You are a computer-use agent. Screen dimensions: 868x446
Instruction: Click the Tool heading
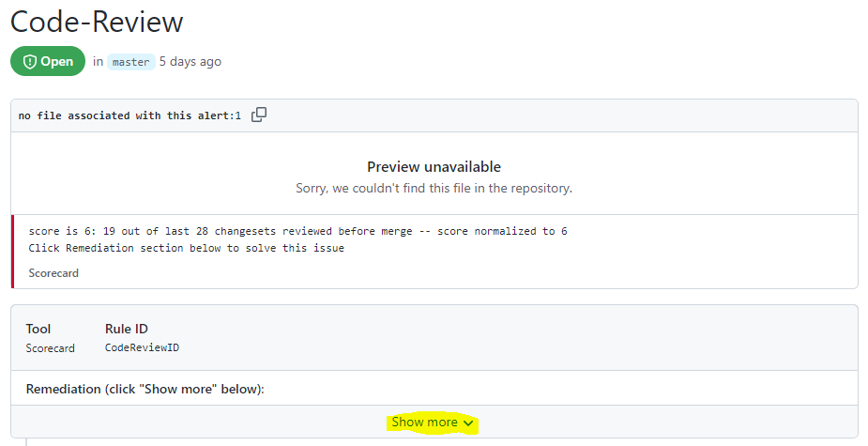click(x=38, y=329)
